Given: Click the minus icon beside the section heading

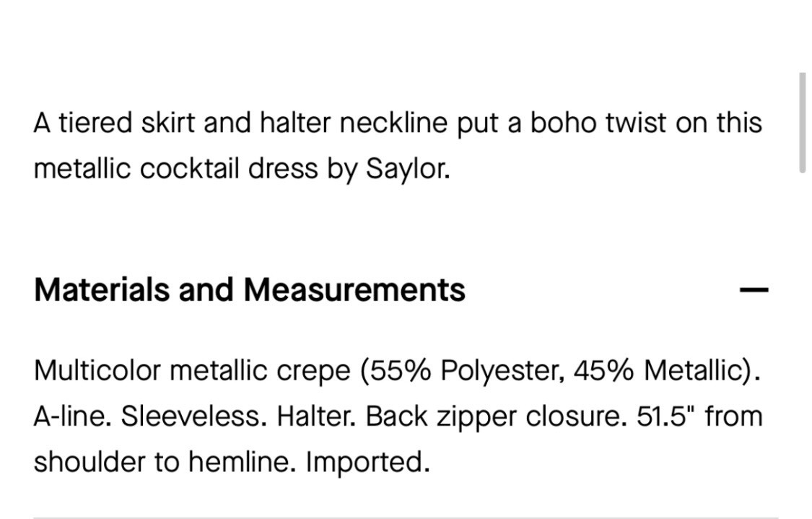Looking at the screenshot, I should click(754, 289).
